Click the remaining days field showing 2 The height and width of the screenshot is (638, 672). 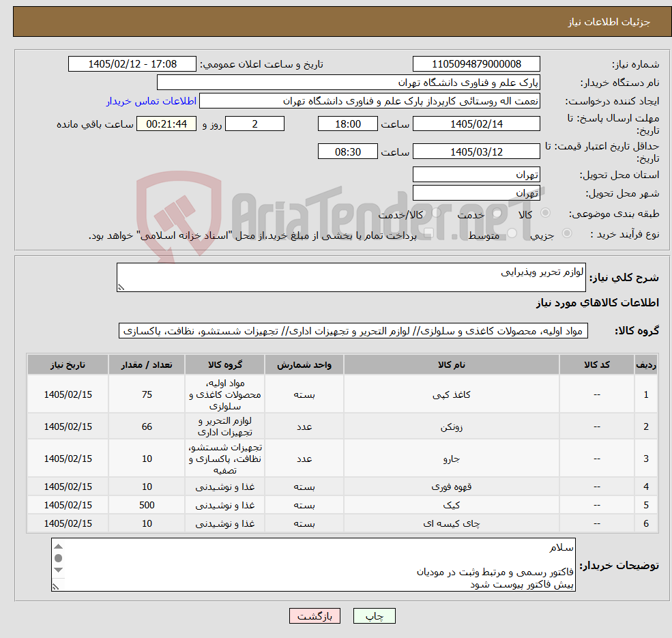click(254, 124)
